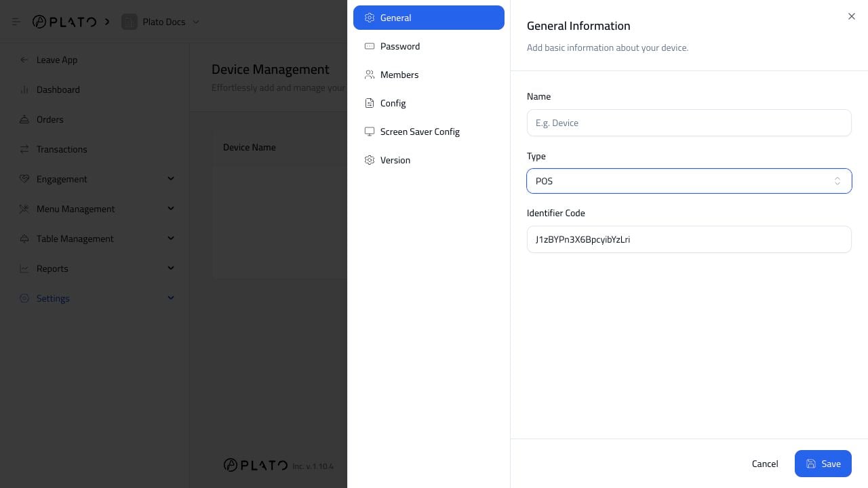868x488 pixels.
Task: Click the gear icon beside Version
Action: click(370, 160)
